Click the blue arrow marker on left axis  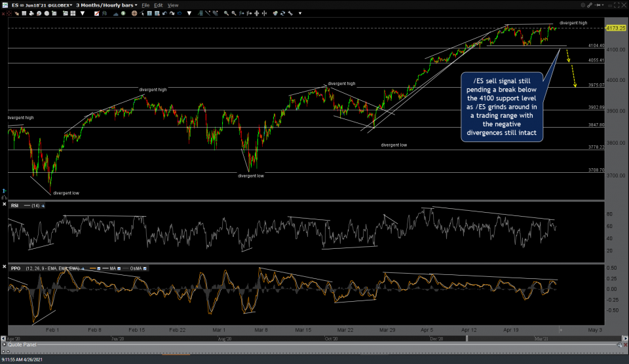(x=4, y=191)
